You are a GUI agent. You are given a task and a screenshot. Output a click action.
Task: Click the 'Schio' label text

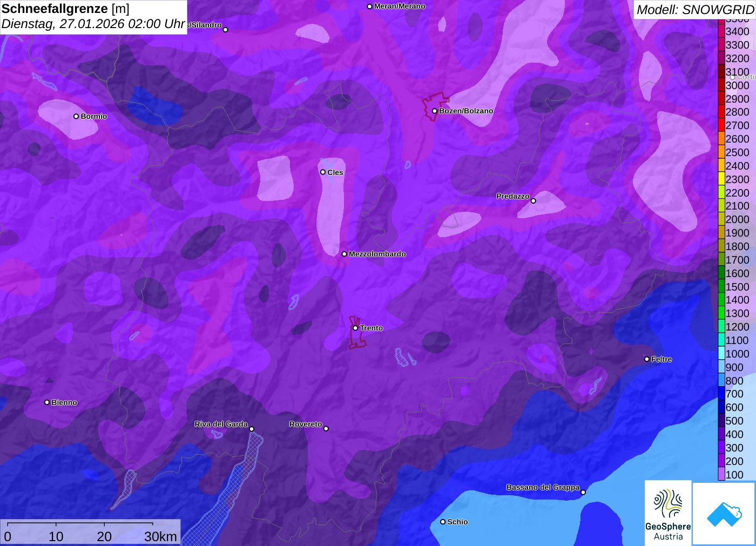457,522
